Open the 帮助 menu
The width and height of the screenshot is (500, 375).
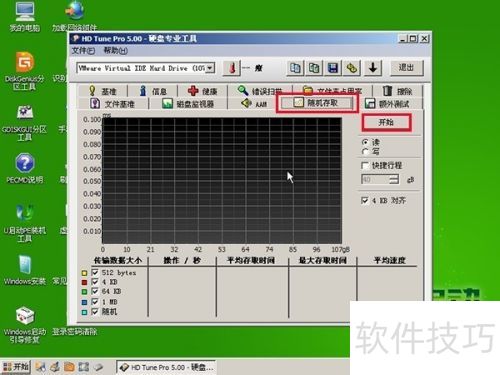[x=115, y=51]
